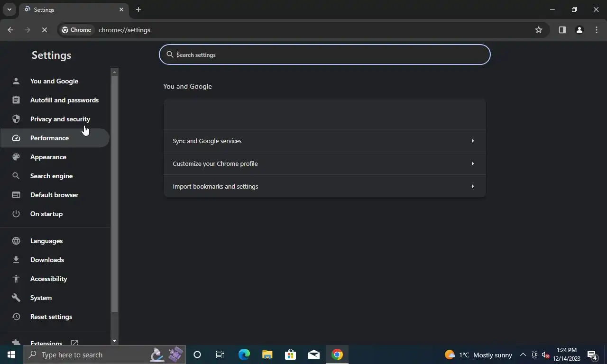Click the Default browser window icon

tap(16, 195)
